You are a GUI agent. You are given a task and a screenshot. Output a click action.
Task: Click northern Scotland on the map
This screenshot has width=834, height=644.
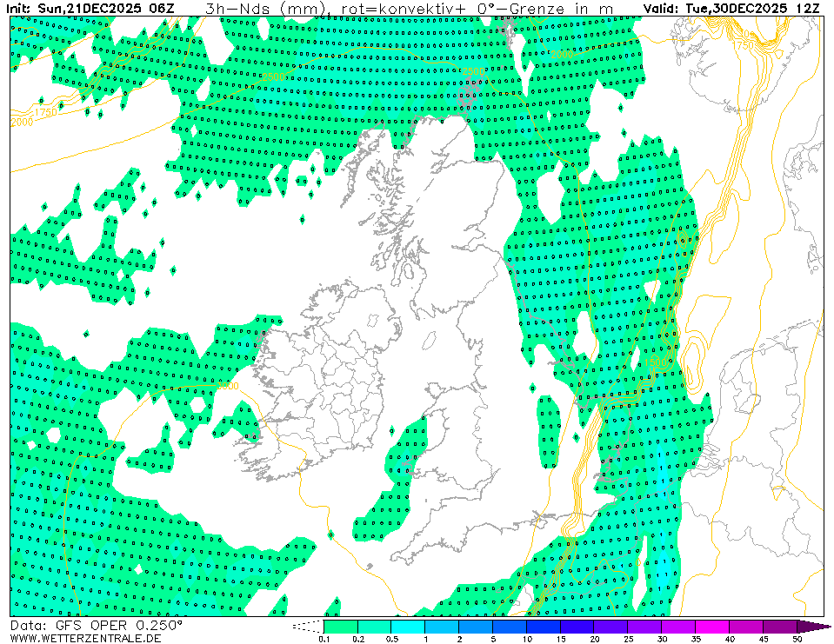(435, 165)
